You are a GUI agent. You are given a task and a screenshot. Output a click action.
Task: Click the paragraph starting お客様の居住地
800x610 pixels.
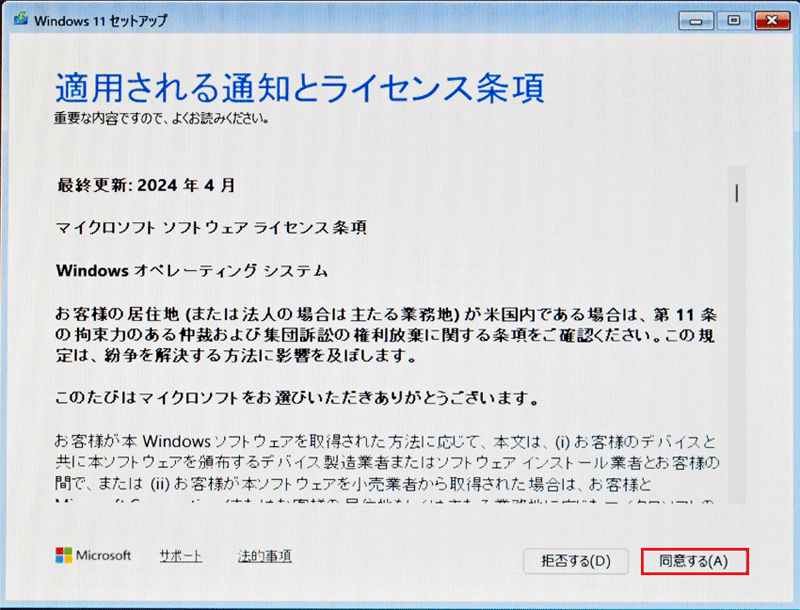tap(386, 335)
